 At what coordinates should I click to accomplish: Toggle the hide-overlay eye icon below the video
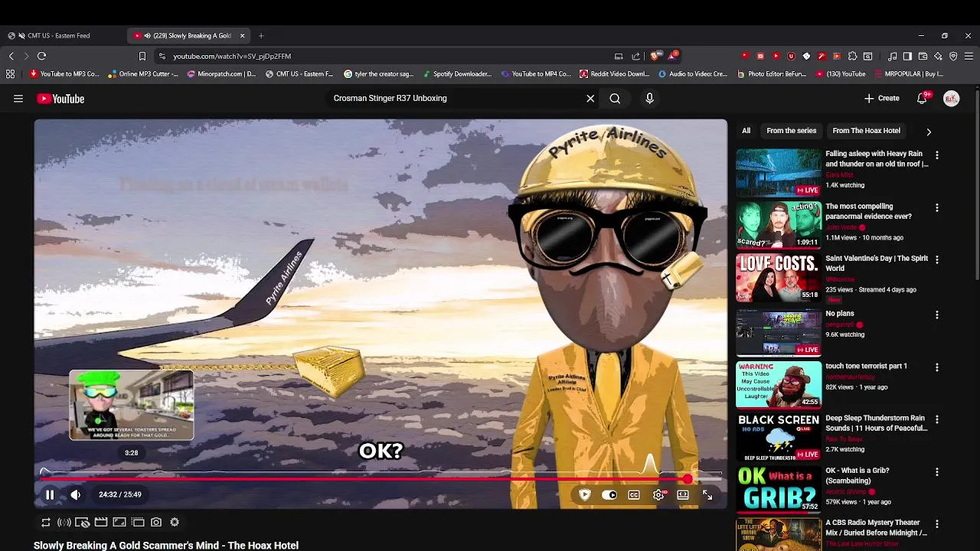tap(83, 522)
